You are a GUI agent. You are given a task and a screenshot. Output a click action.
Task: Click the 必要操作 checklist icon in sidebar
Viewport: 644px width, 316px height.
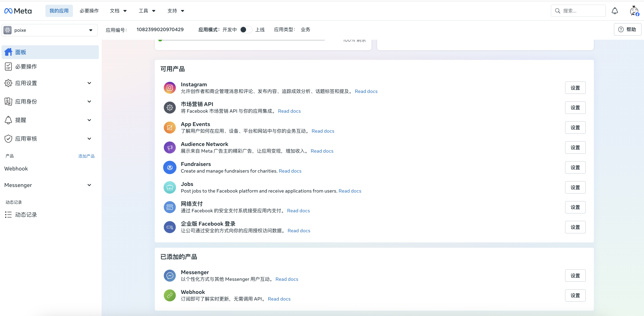[8, 66]
